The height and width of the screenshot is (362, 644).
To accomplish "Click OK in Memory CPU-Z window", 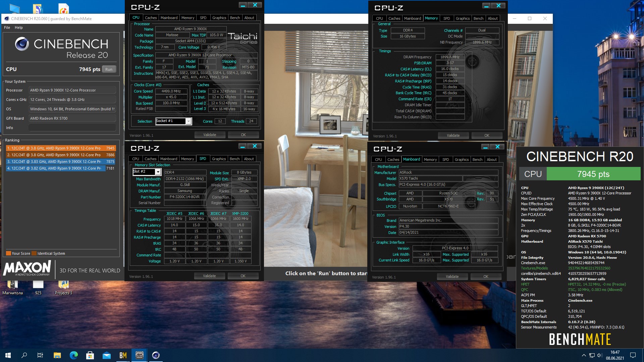I will pyautogui.click(x=487, y=135).
